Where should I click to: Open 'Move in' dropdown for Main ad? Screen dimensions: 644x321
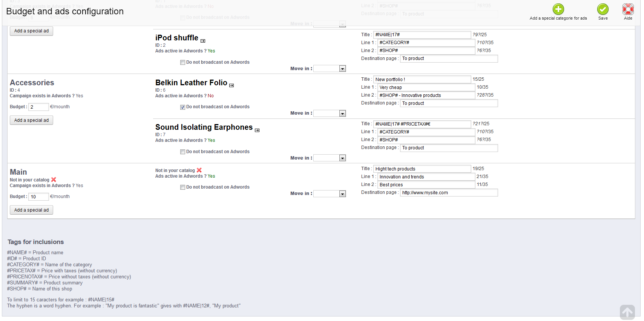pos(330,194)
